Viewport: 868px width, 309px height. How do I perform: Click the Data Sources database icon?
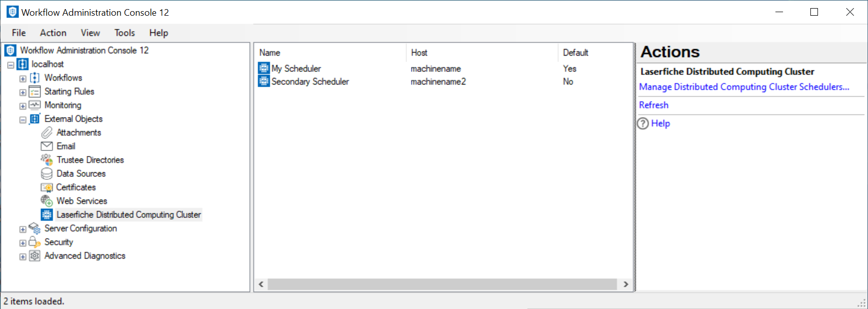point(47,174)
